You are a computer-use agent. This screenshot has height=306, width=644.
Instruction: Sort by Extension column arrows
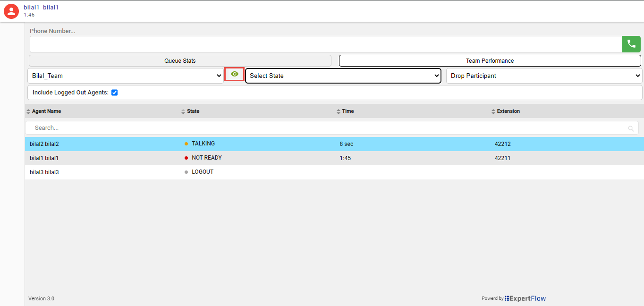point(493,111)
